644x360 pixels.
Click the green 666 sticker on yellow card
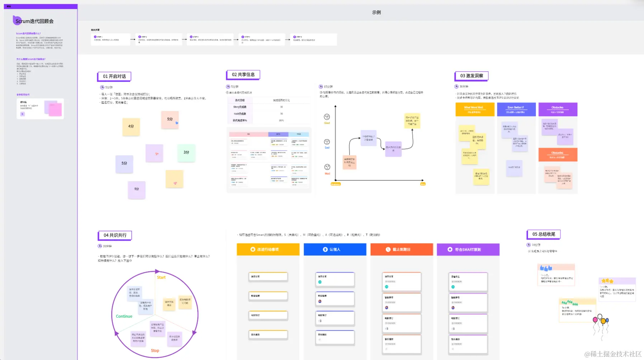pyautogui.click(x=569, y=303)
